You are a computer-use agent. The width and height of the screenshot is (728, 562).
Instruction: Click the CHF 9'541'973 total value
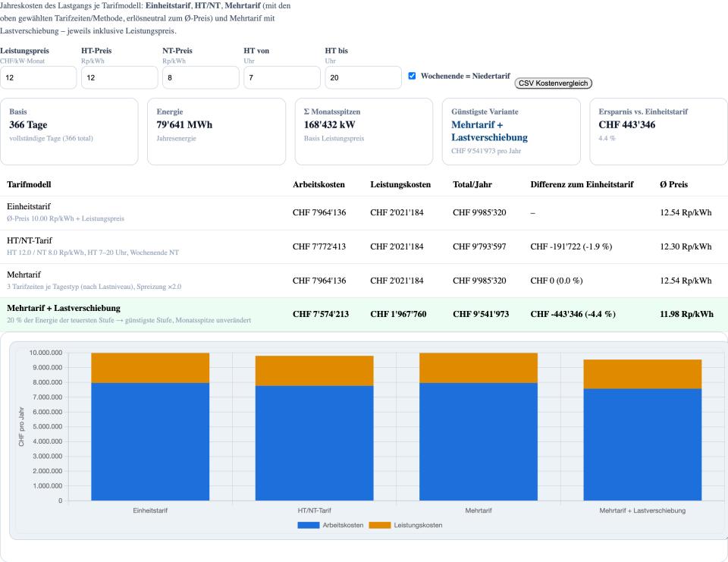point(481,314)
